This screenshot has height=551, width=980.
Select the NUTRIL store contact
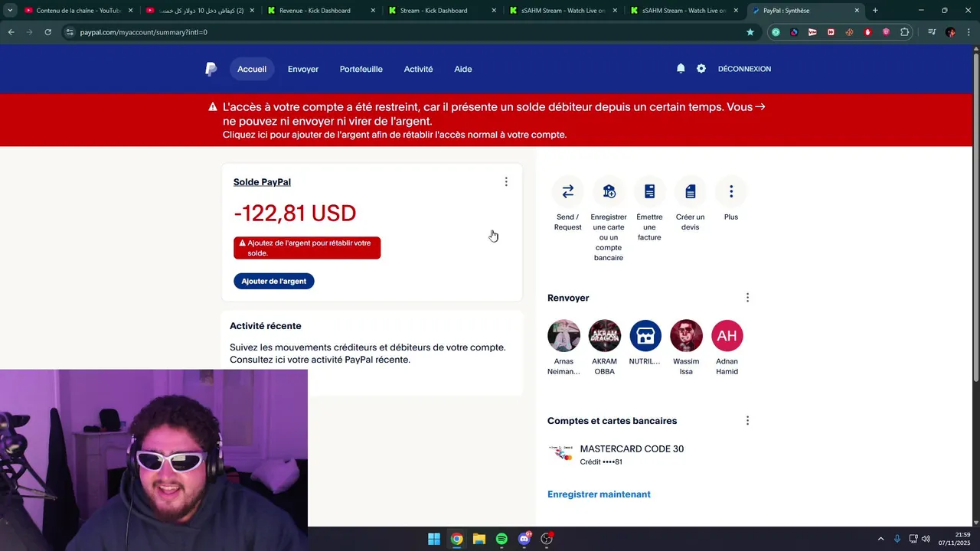tap(645, 335)
